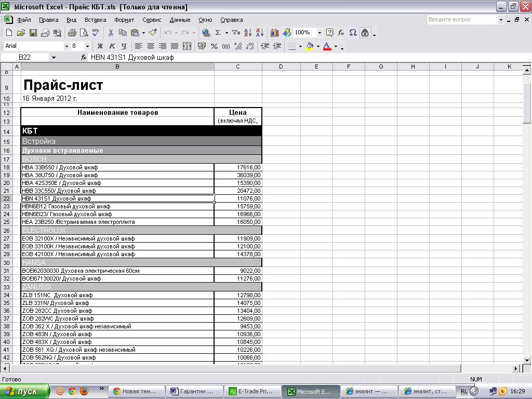The image size is (532, 399).
Task: Activate the Format Painter brush
Action: coord(153,33)
